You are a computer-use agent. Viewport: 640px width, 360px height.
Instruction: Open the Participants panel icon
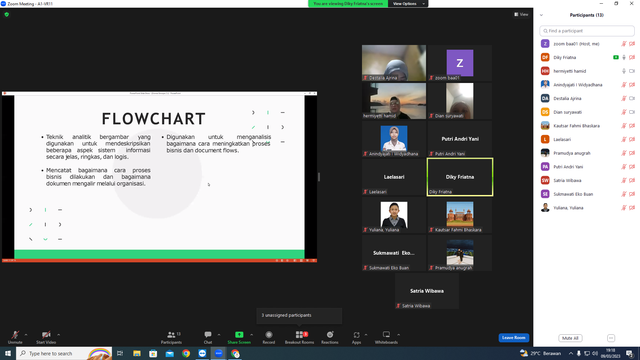point(171,335)
